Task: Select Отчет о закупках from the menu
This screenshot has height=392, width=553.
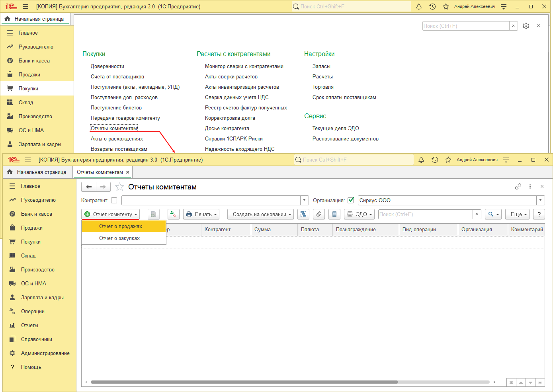Action: [124, 238]
